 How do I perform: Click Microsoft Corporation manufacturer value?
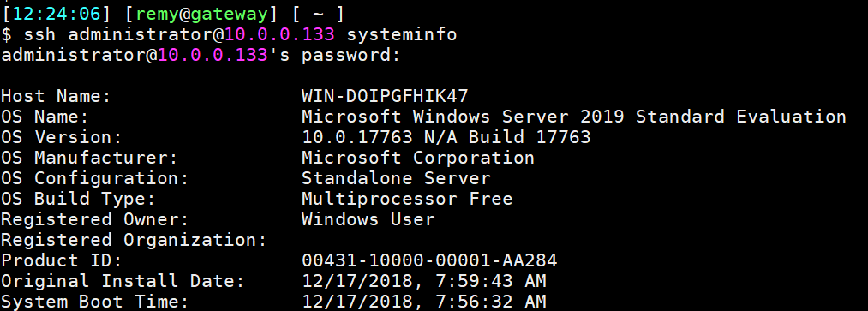point(418,157)
